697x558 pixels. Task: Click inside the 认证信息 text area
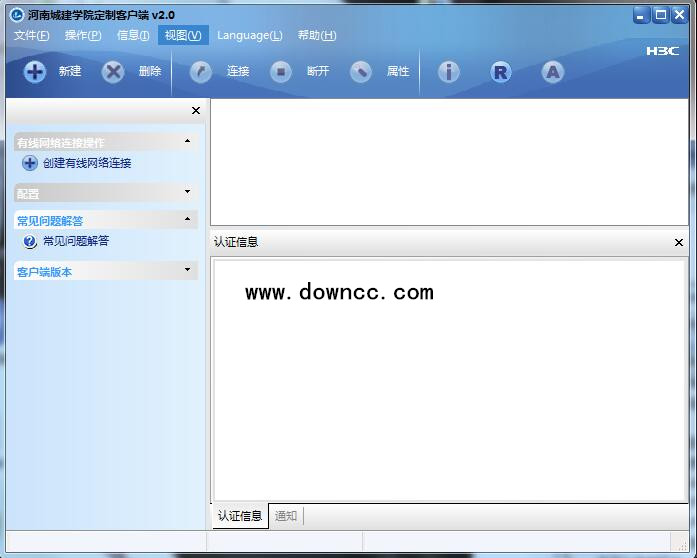[x=449, y=380]
